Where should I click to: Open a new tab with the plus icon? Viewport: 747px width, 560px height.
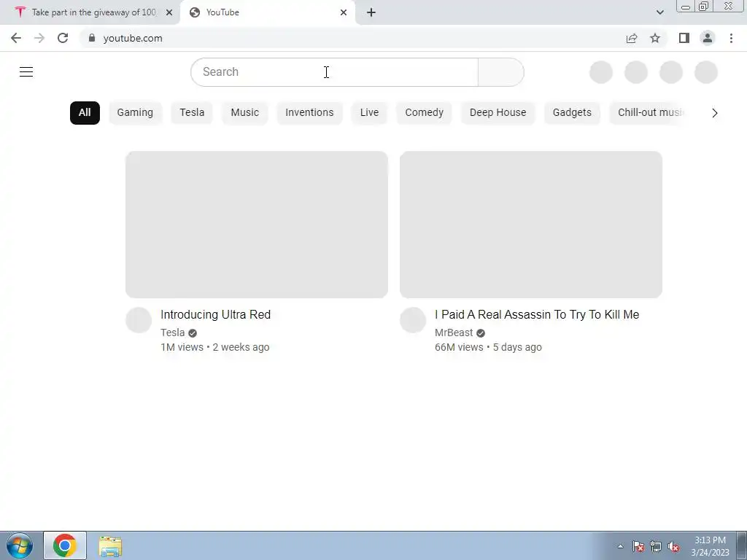(371, 12)
